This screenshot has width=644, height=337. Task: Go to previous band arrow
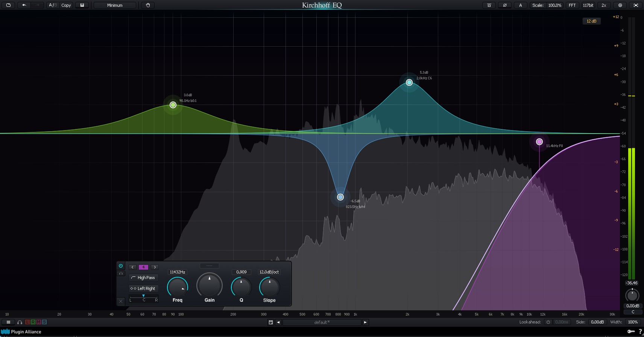pos(132,267)
